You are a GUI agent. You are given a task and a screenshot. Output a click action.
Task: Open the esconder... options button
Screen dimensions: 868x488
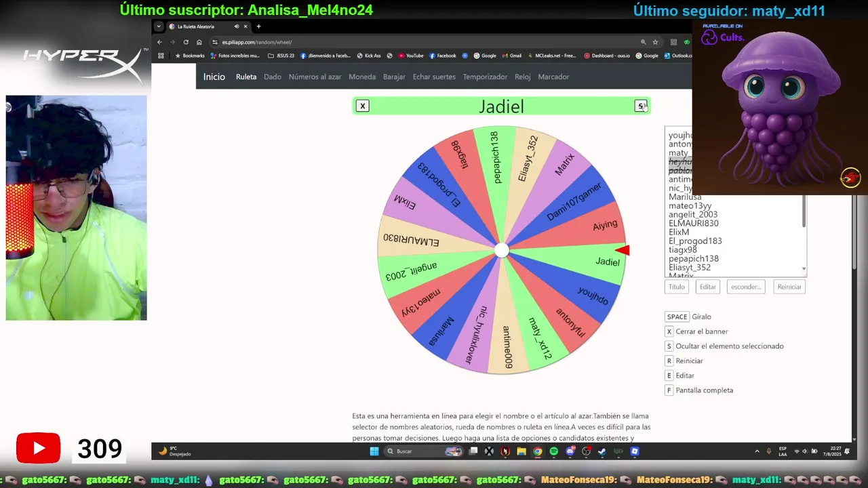[x=746, y=287]
